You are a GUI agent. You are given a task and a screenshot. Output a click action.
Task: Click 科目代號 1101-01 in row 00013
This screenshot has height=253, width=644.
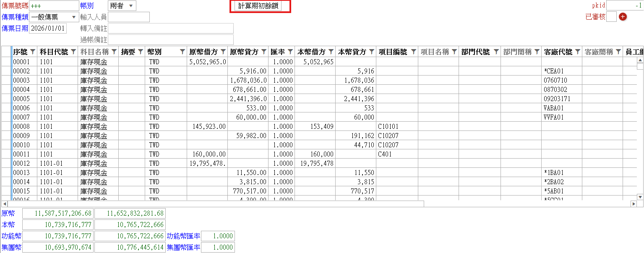coord(58,172)
